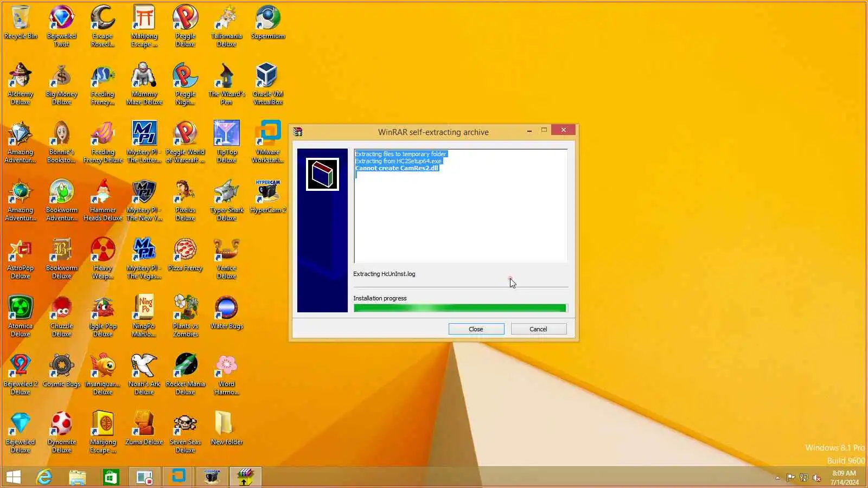The height and width of the screenshot is (488, 868).
Task: Open the Recycle Bin
Action: pos(21,23)
